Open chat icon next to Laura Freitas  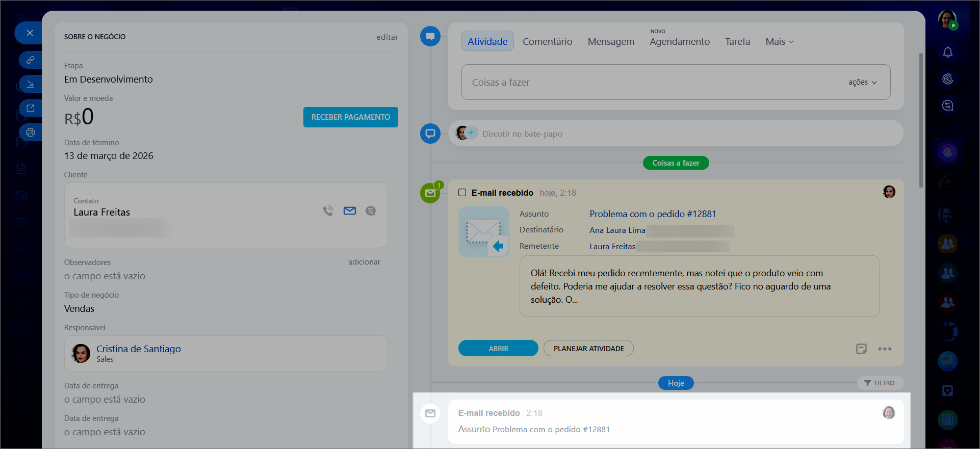(371, 210)
